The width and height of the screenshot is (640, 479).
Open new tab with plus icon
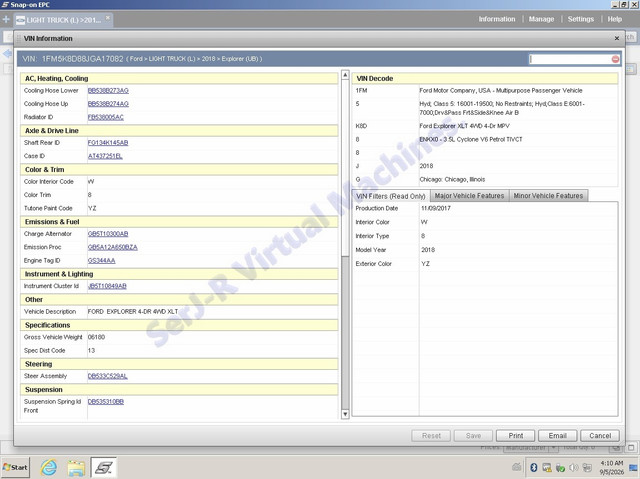6,19
